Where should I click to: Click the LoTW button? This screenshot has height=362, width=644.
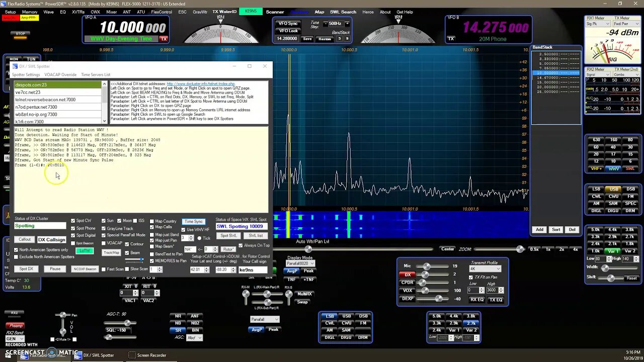[x=85, y=251]
